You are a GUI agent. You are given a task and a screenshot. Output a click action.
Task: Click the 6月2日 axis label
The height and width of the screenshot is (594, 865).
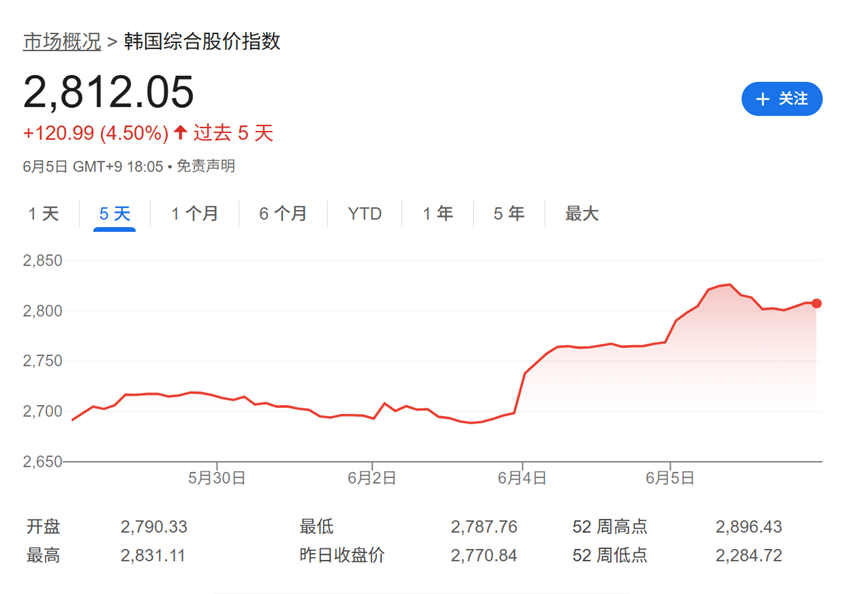pyautogui.click(x=372, y=478)
